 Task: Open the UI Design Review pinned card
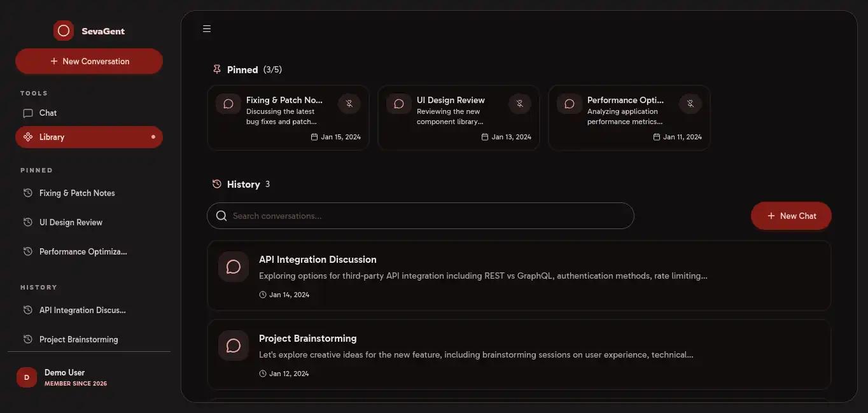point(459,118)
